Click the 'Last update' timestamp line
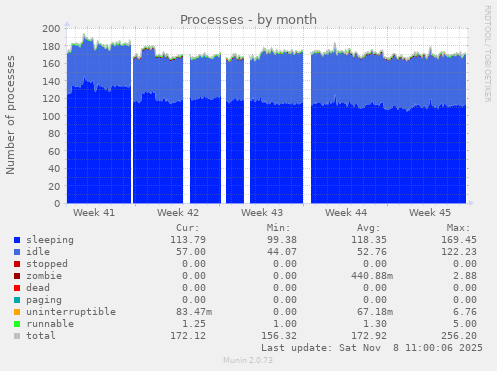Image resolution: width=497 pixels, height=371 pixels. tap(372, 348)
